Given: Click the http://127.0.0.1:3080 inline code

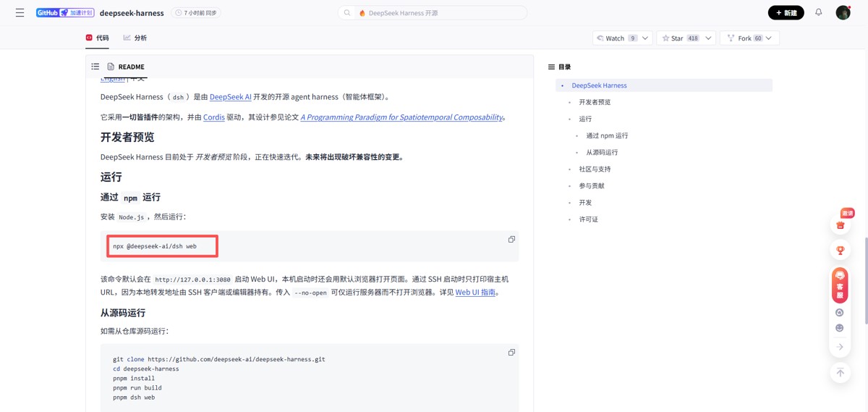Looking at the screenshot, I should click(x=192, y=279).
